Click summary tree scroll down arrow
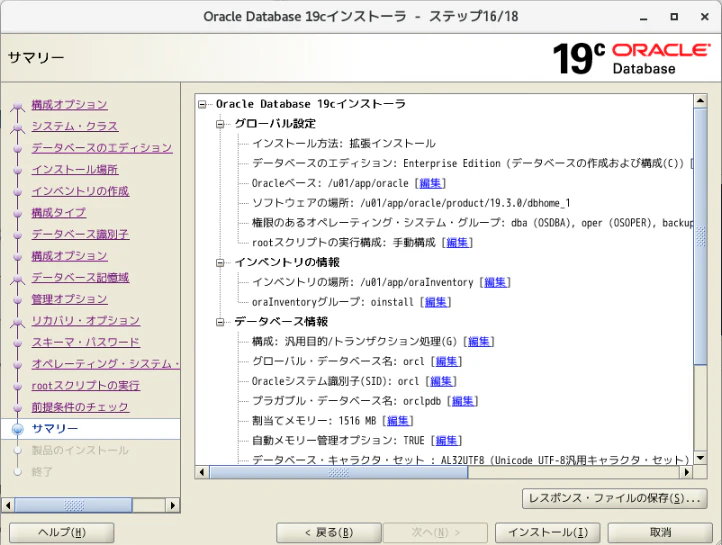 [x=700, y=458]
